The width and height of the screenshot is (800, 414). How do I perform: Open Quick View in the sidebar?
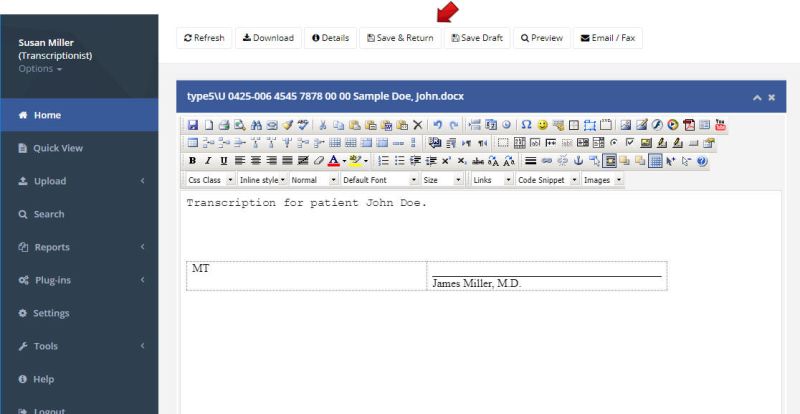tap(57, 148)
